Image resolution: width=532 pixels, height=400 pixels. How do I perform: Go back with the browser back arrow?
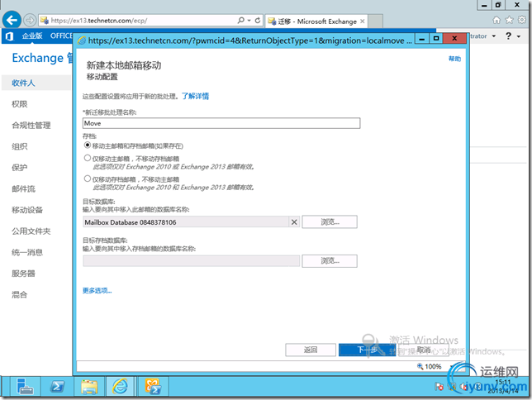point(12,20)
